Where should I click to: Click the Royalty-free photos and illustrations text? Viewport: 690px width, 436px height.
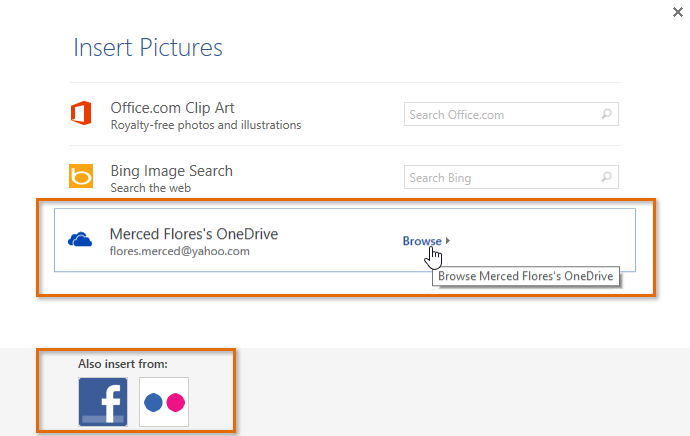205,125
